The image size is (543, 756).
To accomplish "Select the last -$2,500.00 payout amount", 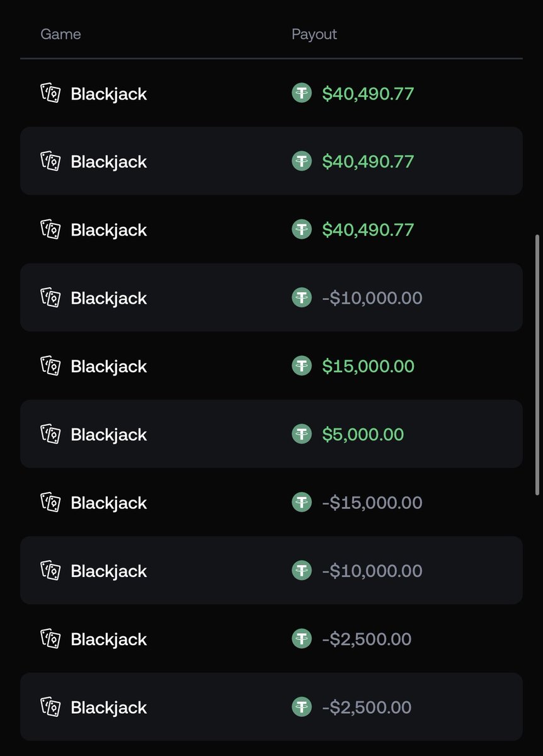I will point(367,707).
